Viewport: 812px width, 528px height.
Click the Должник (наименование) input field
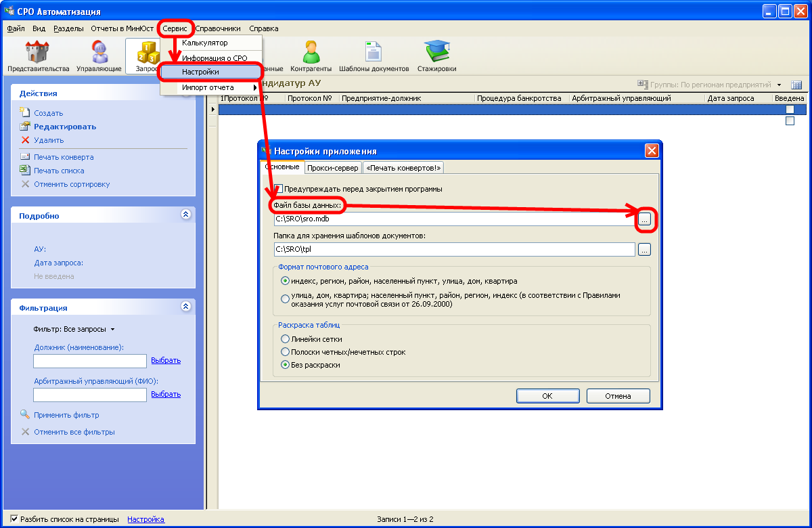point(90,361)
